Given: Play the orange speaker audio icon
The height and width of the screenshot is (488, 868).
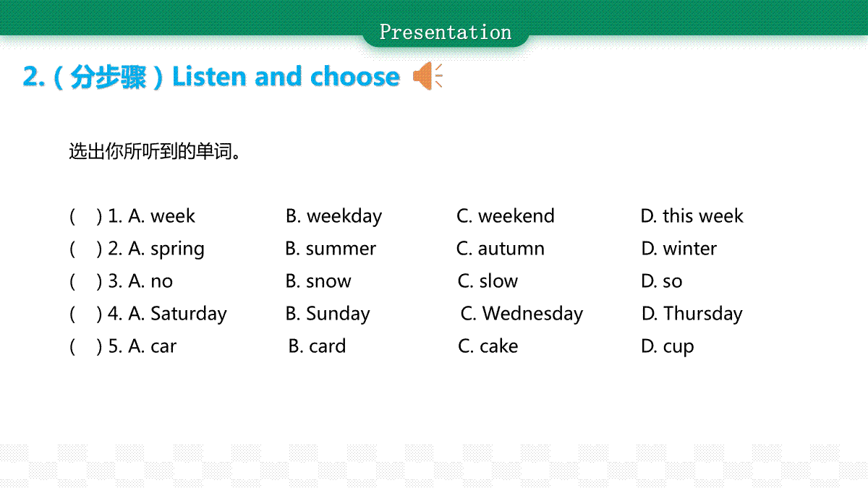Looking at the screenshot, I should [x=427, y=76].
